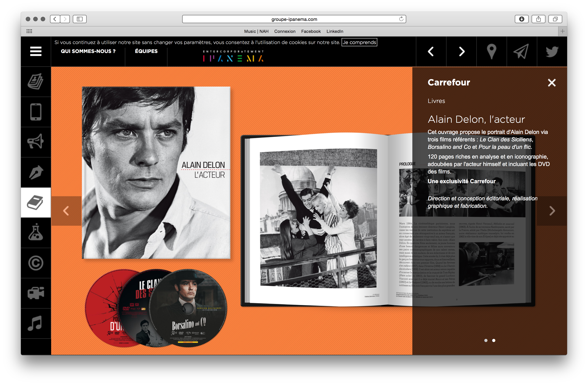588x385 pixels.
Task: Click the Carrefour panel heading
Action: coord(449,82)
